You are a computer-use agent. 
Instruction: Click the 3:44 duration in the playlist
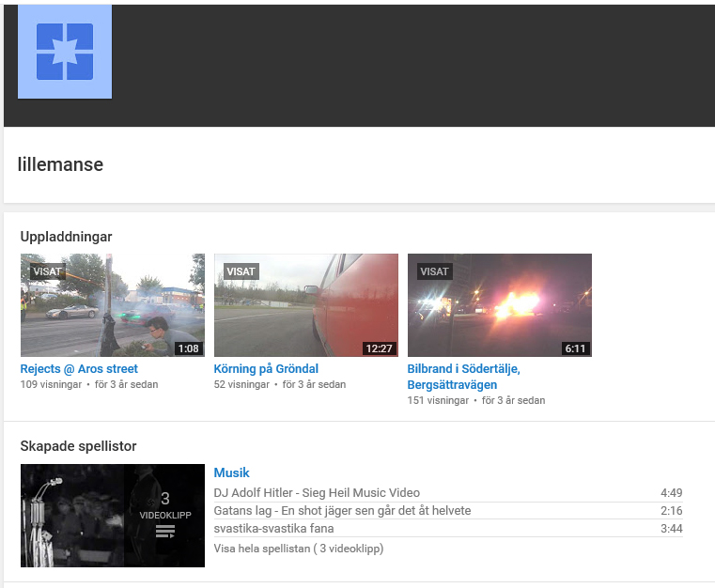point(671,529)
